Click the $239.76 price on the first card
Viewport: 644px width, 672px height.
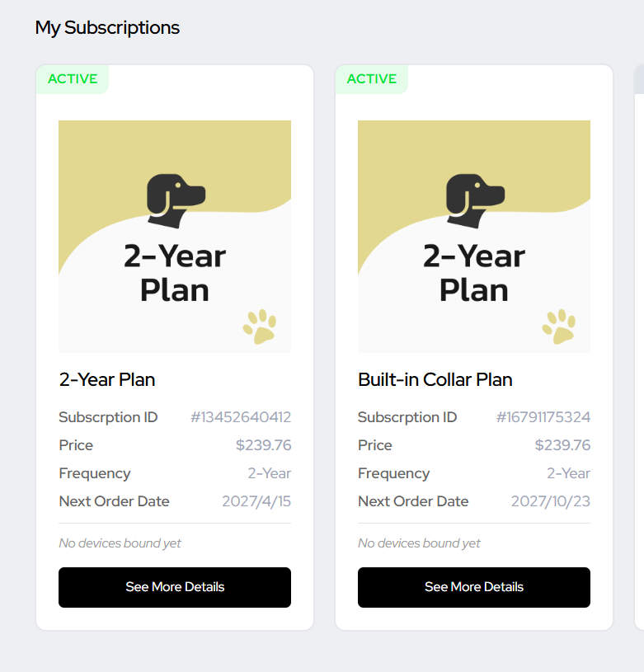coord(264,445)
